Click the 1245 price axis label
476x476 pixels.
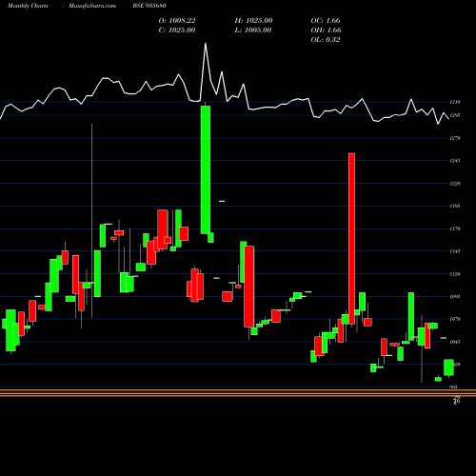(x=455, y=161)
